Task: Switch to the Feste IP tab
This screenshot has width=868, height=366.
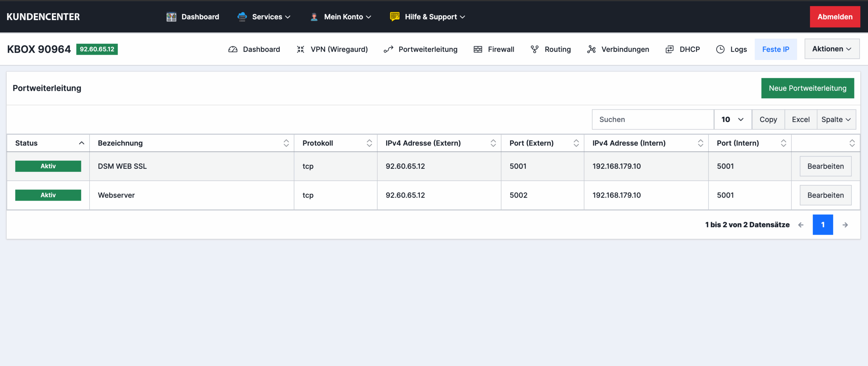Action: click(775, 49)
